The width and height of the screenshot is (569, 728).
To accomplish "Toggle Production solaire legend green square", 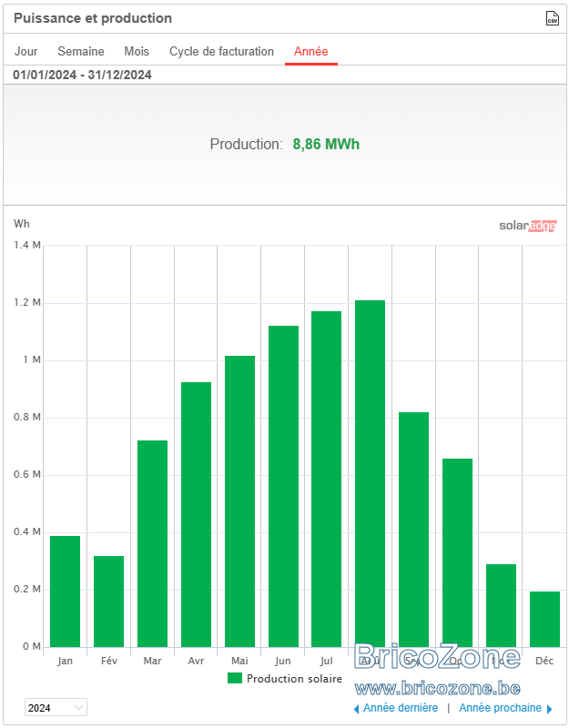I will coord(235,678).
